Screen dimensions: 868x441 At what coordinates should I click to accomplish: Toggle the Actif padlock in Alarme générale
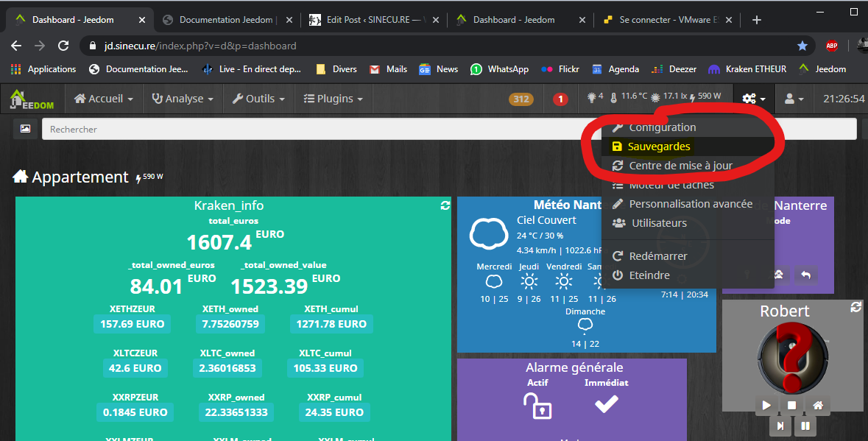pos(537,406)
